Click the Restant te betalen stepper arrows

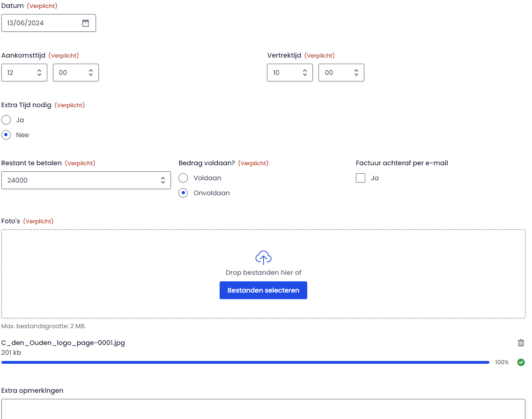pos(163,180)
